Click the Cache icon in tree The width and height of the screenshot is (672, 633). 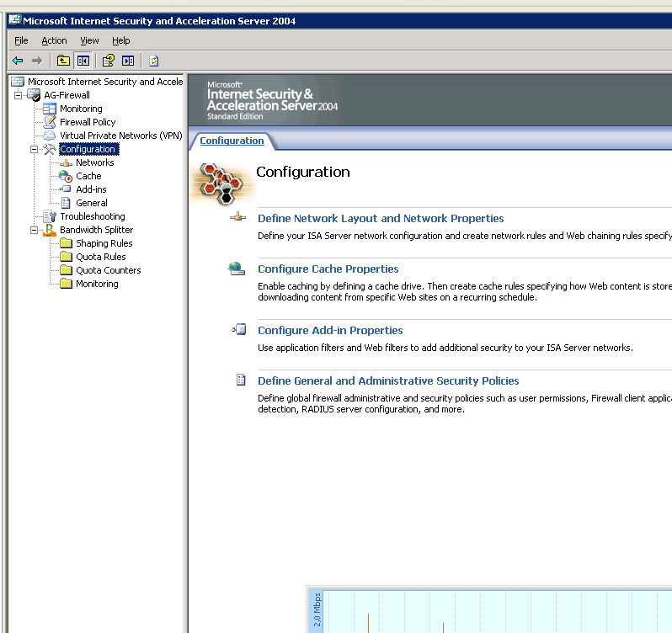click(x=66, y=176)
